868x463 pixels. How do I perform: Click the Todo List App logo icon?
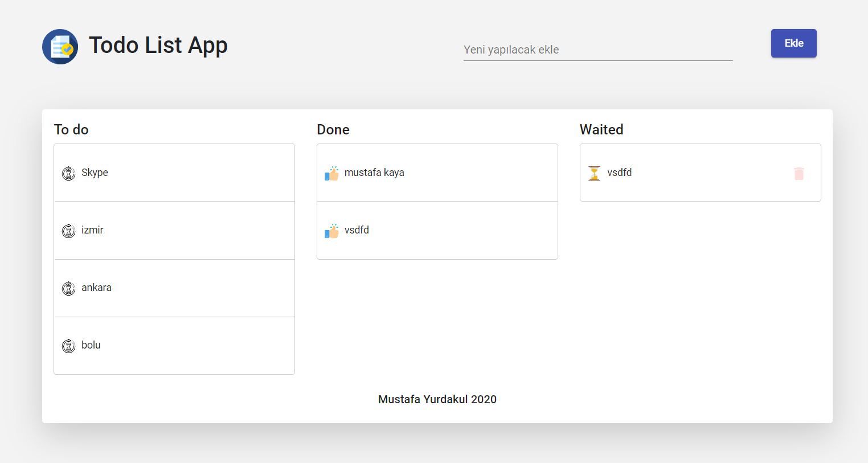click(60, 46)
